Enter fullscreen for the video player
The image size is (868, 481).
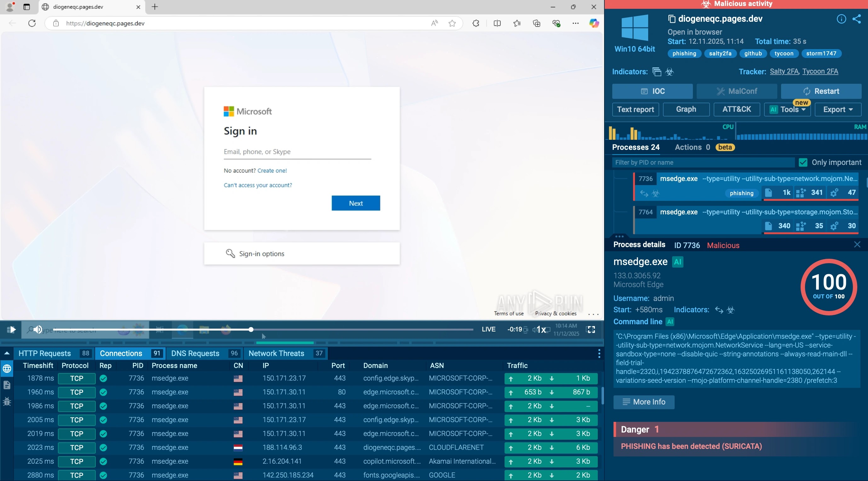[x=591, y=329]
